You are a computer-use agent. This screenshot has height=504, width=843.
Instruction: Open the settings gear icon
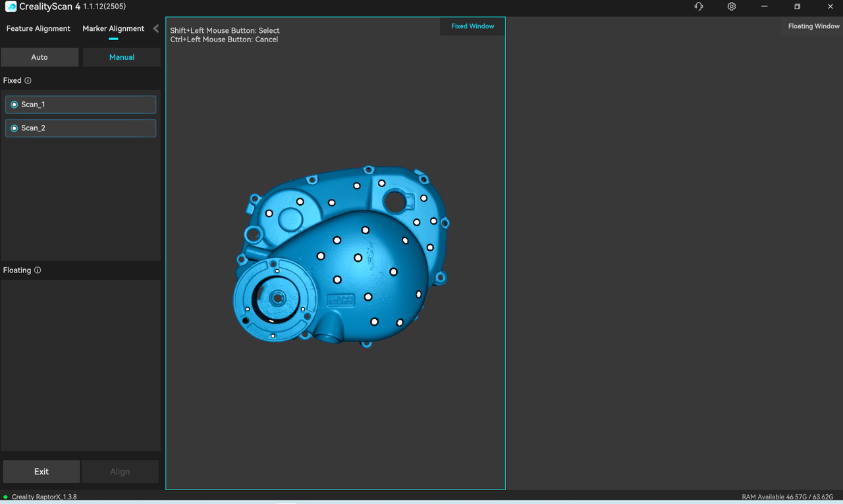pos(732,7)
